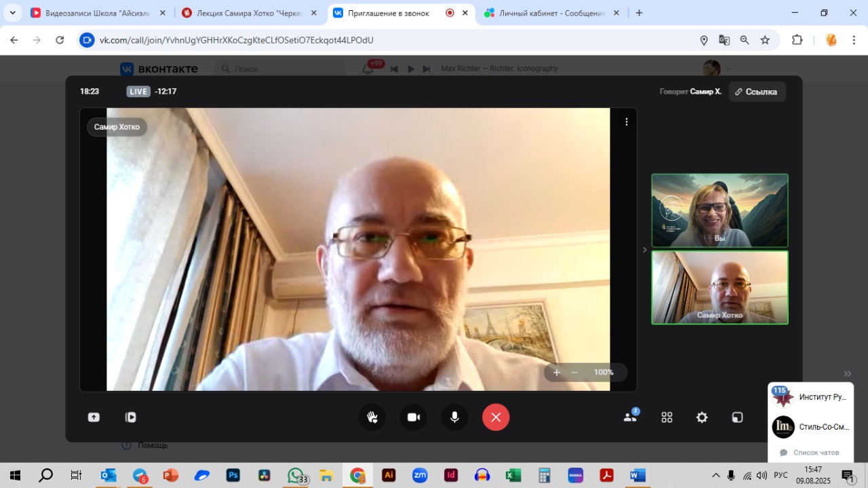Minimize call to picture-in-picture window
868x488 pixels.
[x=737, y=417]
